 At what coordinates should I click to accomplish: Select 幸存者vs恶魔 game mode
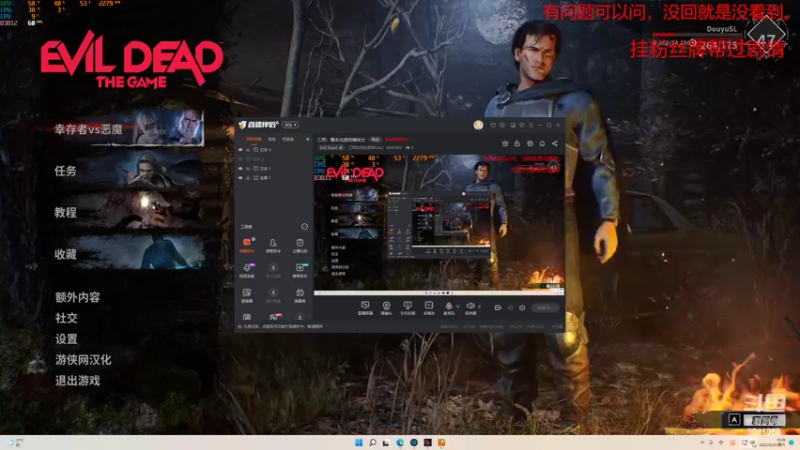129,129
